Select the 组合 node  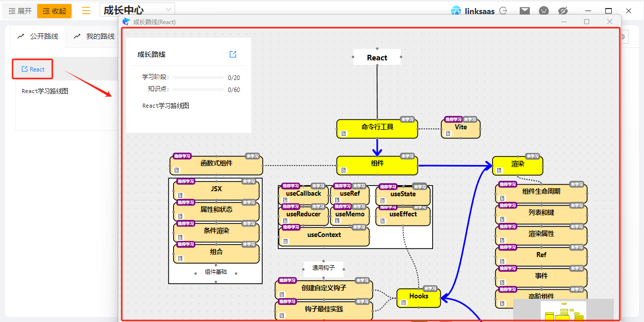click(216, 254)
